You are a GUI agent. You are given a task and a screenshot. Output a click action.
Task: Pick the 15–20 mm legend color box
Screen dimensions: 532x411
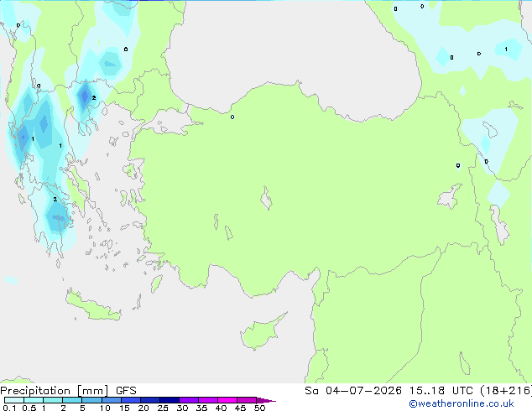click(x=131, y=400)
